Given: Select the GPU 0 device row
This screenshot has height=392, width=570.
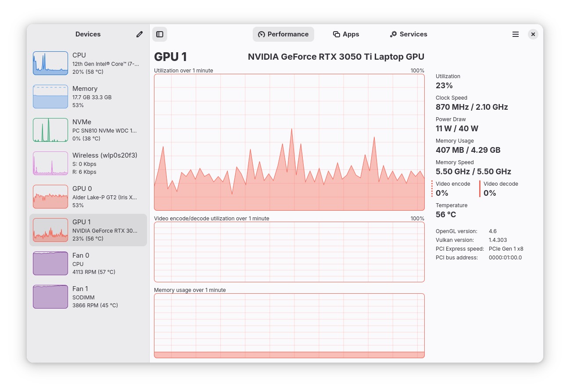Looking at the screenshot, I should (x=88, y=197).
